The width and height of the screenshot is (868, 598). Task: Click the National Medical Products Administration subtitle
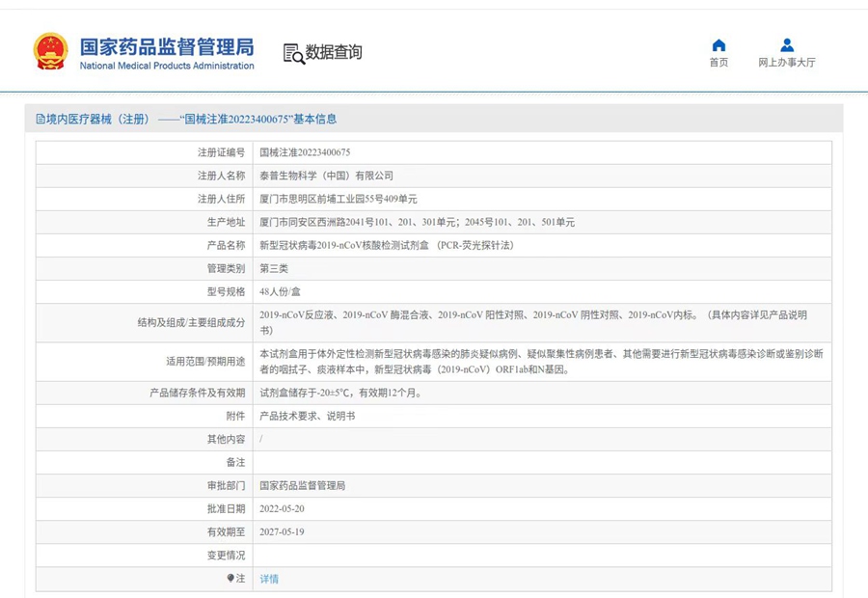point(167,67)
